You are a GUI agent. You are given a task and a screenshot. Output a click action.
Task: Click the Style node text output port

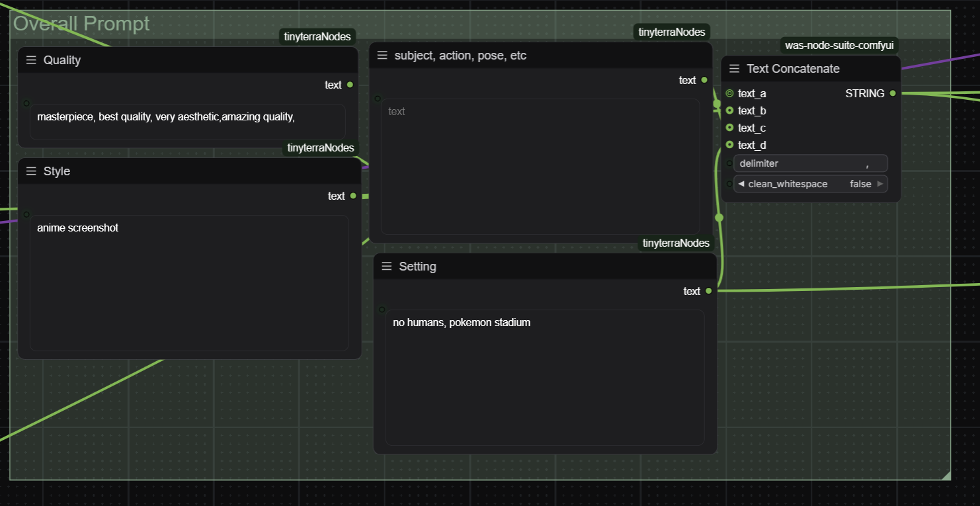click(x=353, y=196)
